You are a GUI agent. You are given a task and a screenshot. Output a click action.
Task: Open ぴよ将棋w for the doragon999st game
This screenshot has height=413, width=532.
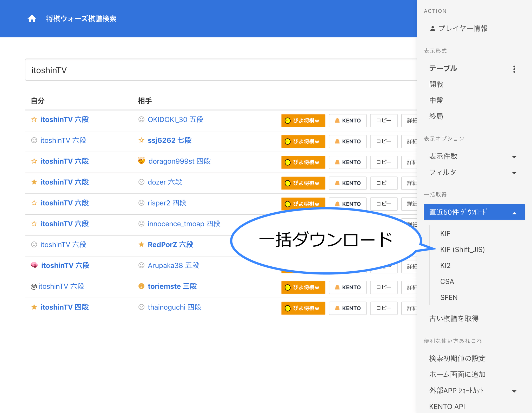303,162
